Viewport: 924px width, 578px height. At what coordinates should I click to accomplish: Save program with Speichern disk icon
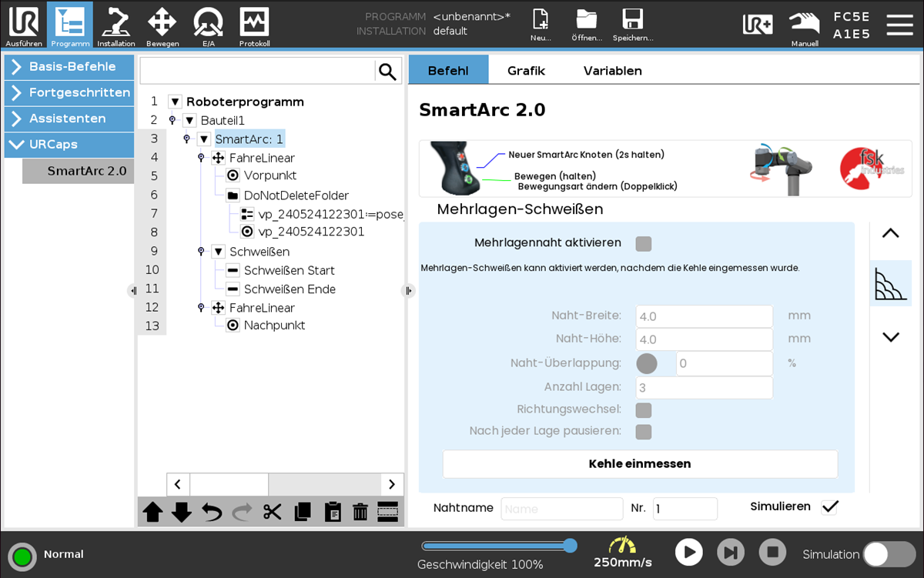(x=632, y=25)
